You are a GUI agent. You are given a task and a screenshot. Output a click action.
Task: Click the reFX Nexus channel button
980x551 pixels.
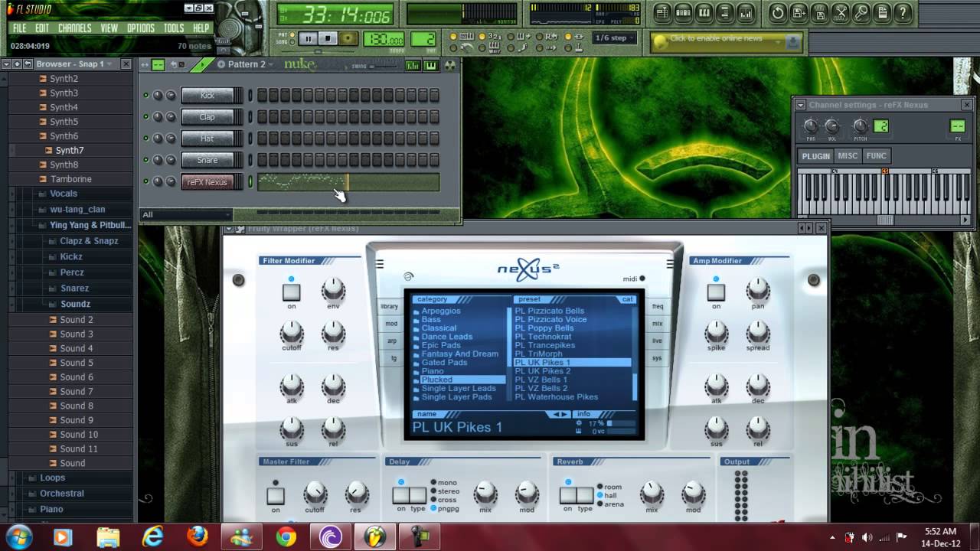(207, 182)
